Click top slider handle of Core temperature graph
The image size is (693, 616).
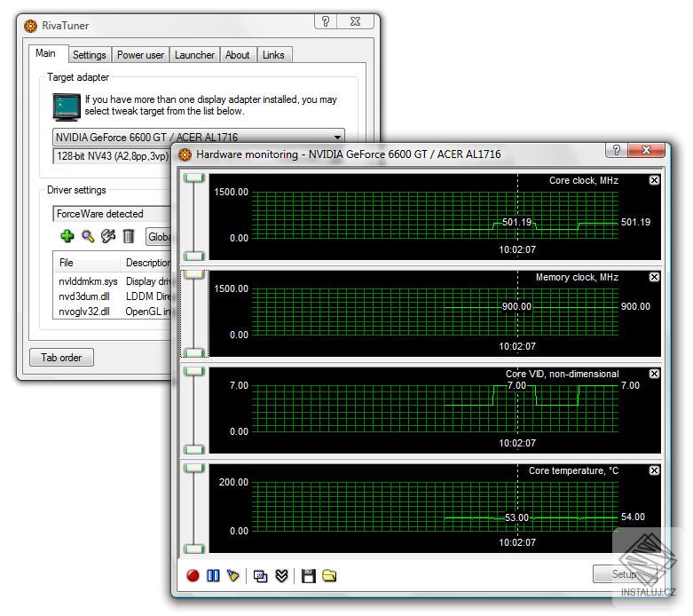[x=194, y=468]
